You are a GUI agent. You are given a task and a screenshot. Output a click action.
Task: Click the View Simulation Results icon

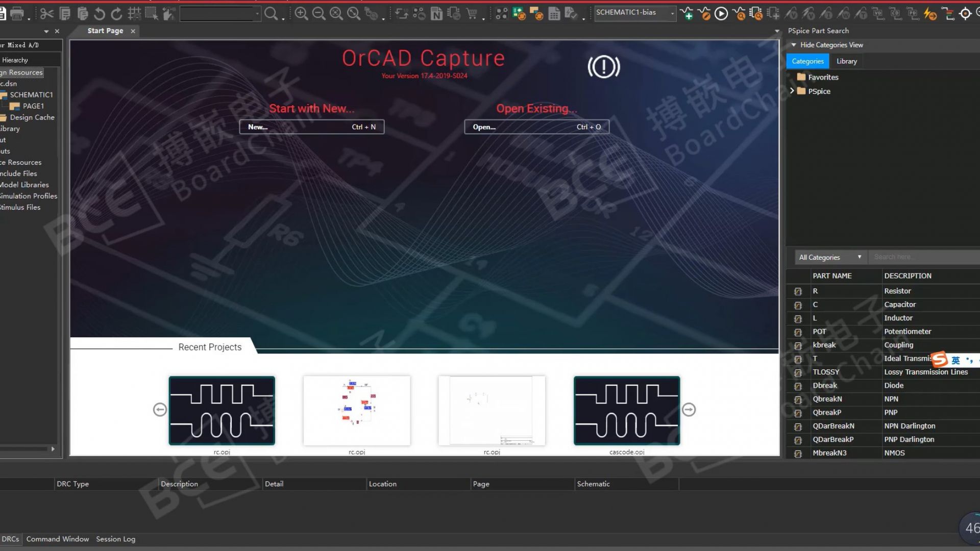coord(739,14)
